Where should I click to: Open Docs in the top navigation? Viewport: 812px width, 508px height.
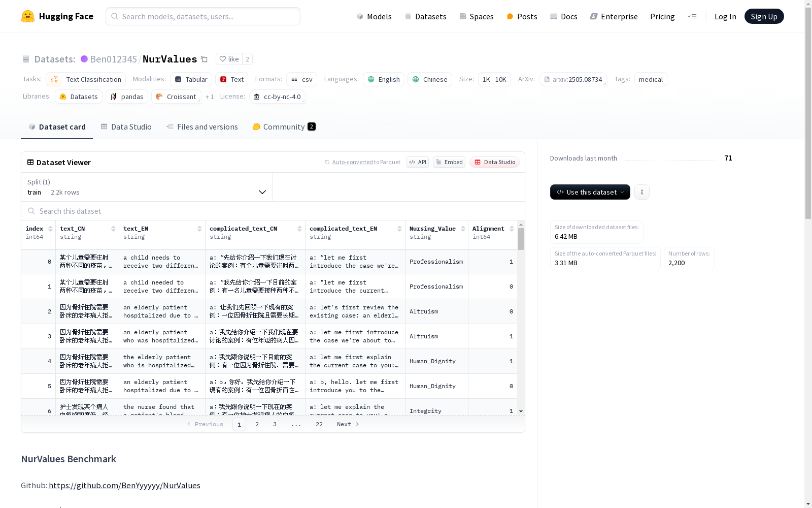(564, 16)
